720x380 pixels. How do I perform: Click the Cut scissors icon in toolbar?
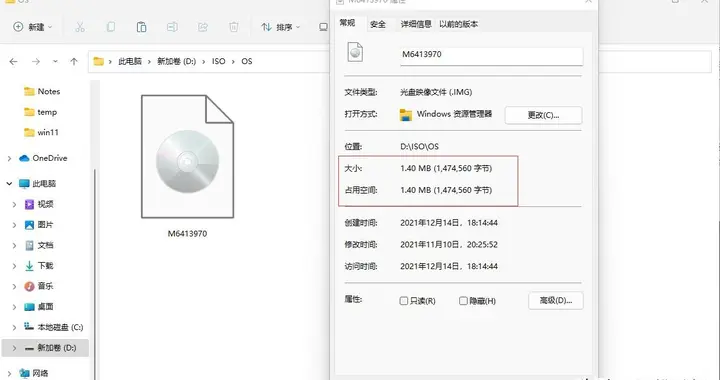click(x=80, y=27)
